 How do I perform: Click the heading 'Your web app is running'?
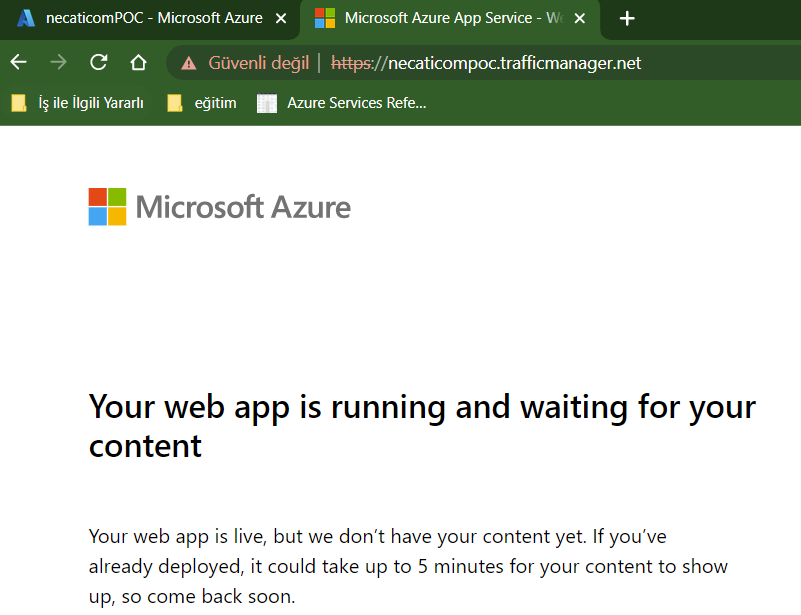(422, 426)
